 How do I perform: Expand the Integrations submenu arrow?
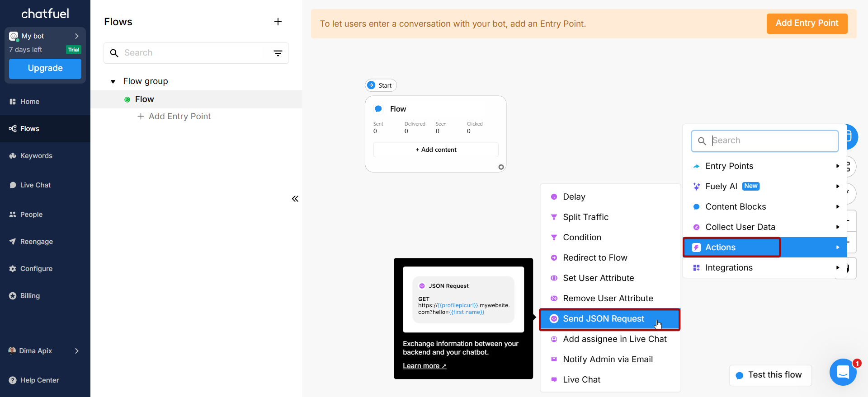[x=838, y=268]
